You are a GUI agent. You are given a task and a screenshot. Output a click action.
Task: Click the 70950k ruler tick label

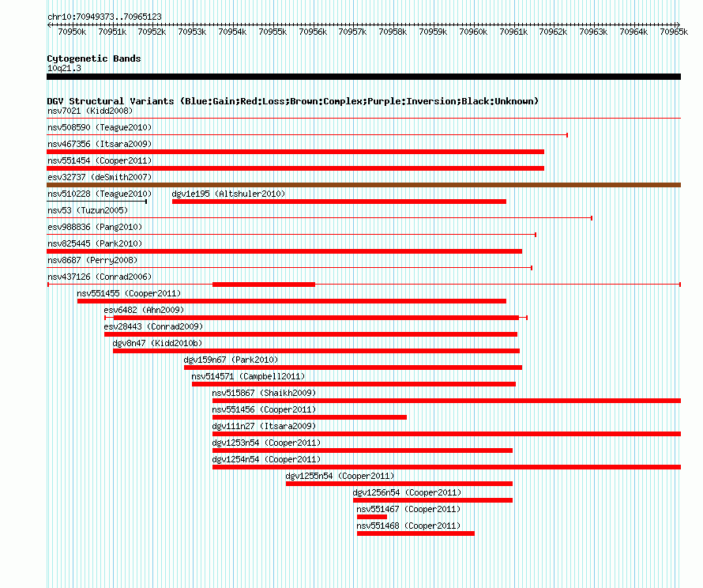(72, 32)
